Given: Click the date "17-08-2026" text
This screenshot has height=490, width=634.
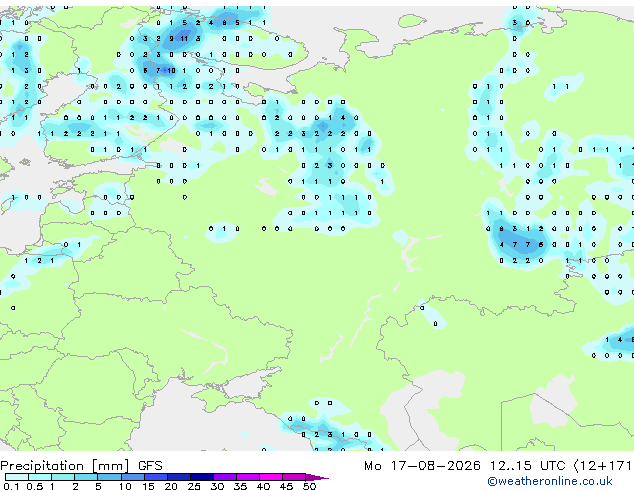Looking at the screenshot, I should [x=436, y=466].
